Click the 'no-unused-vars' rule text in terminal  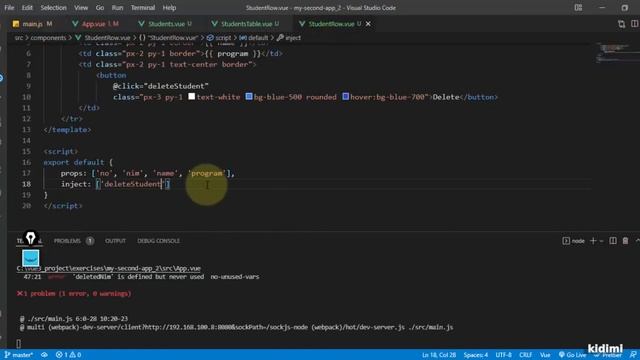(x=235, y=277)
